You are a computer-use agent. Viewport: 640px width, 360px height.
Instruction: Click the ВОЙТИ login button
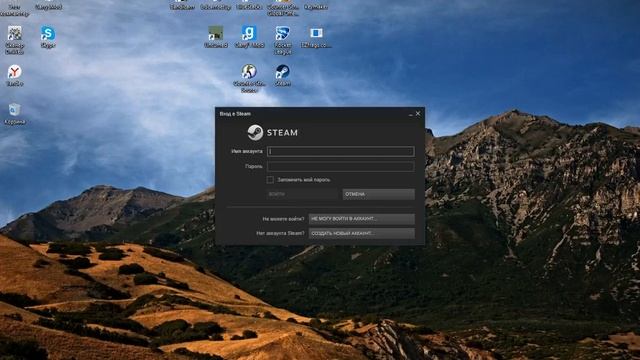click(x=302, y=194)
